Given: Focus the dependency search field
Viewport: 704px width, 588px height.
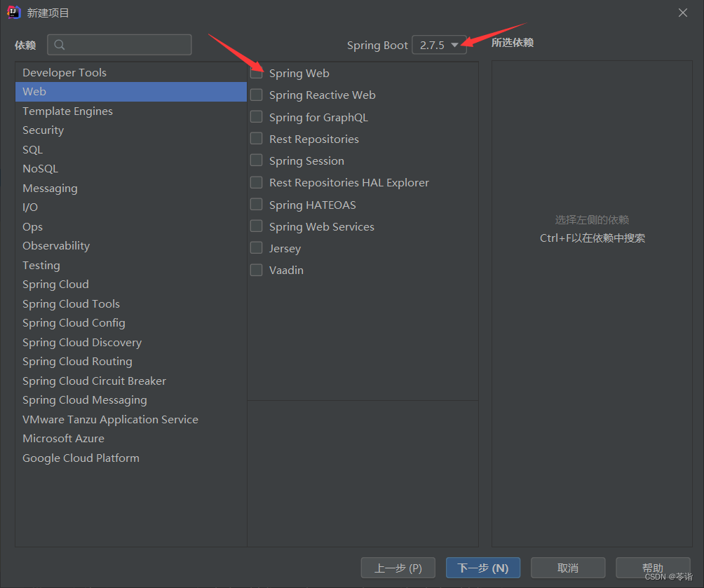Looking at the screenshot, I should (119, 45).
